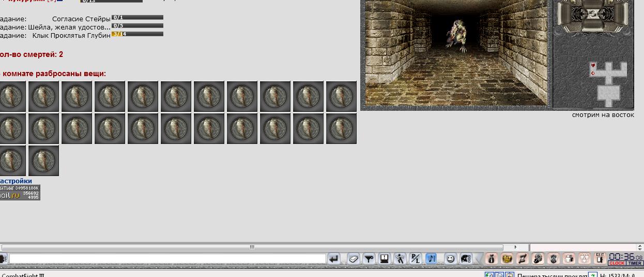Click the monitor icon in chat toolbar
This screenshot has height=277, width=644.
[x=385, y=258]
